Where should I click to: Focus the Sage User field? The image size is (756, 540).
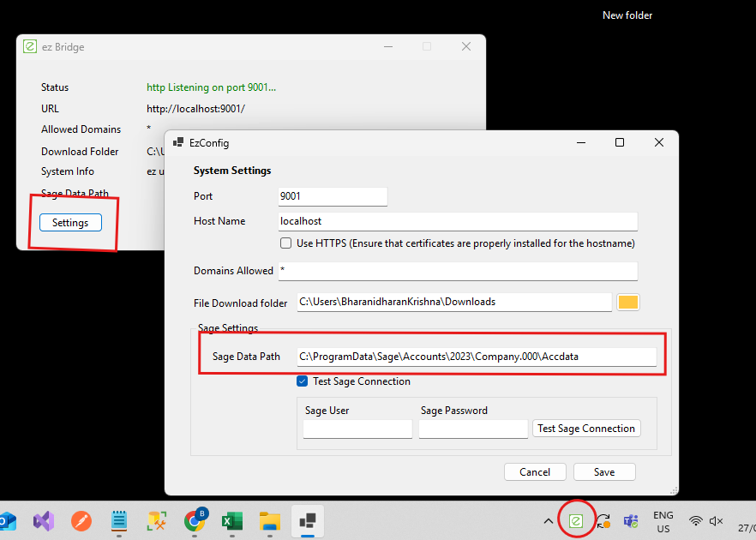(x=357, y=429)
